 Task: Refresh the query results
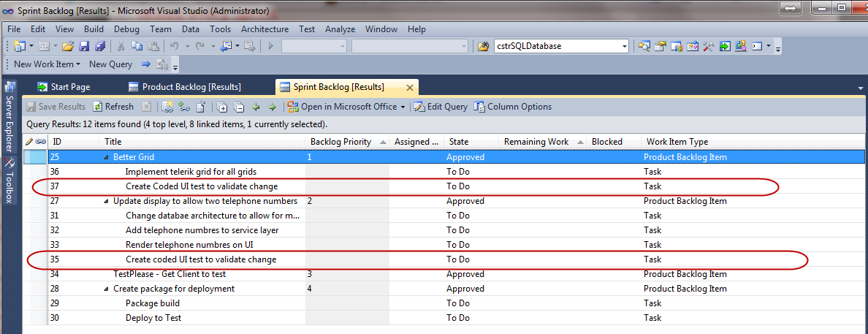click(x=113, y=107)
